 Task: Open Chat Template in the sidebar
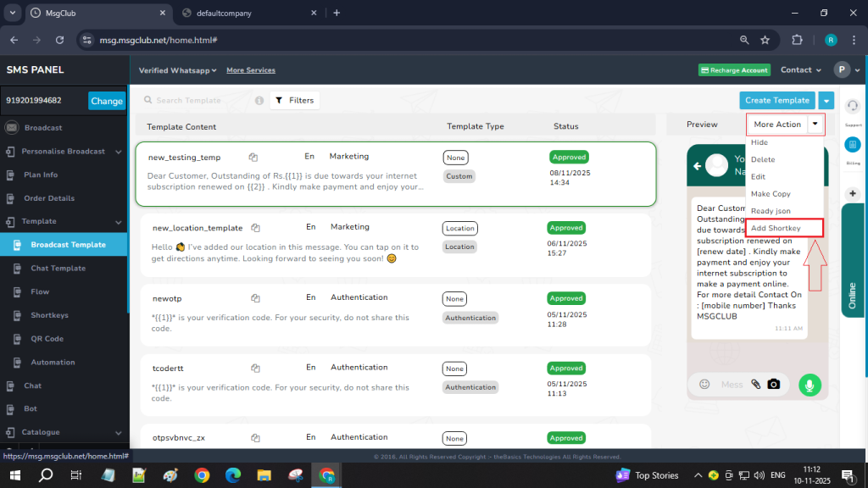pos(58,269)
